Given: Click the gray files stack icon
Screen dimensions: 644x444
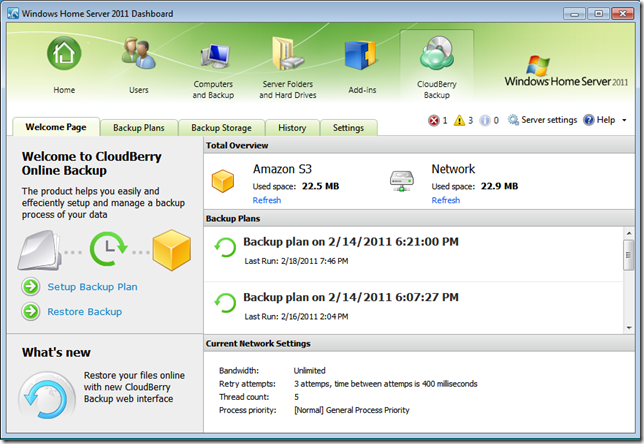Looking at the screenshot, I should (39, 251).
